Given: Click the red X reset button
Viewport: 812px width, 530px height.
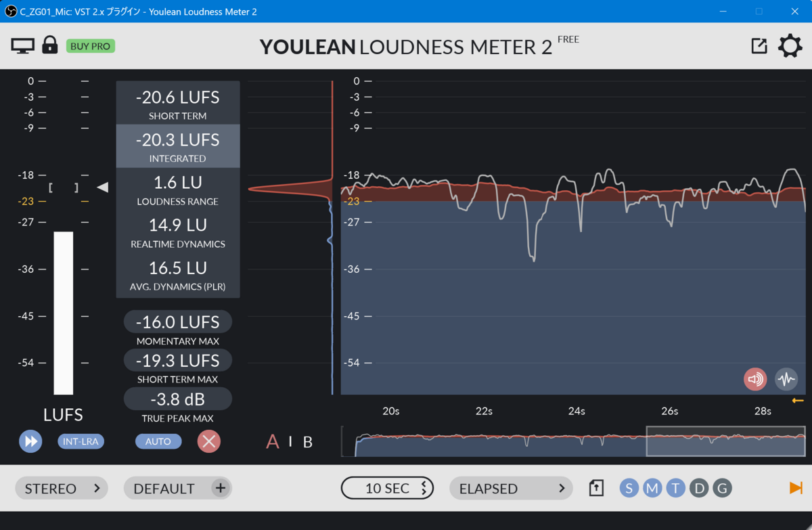Looking at the screenshot, I should click(x=209, y=441).
